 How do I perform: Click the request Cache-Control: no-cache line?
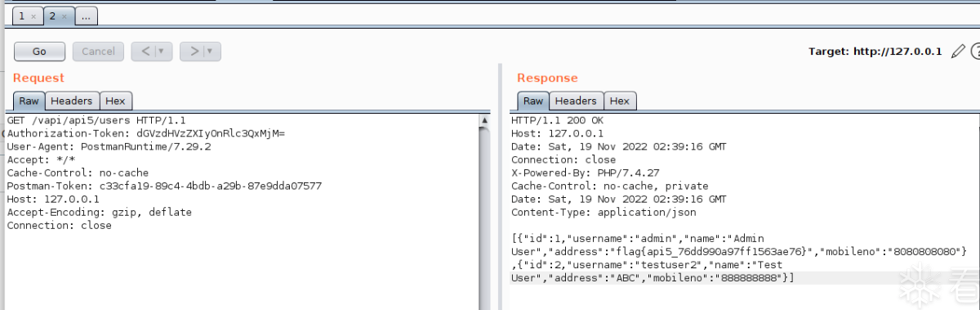(x=78, y=173)
